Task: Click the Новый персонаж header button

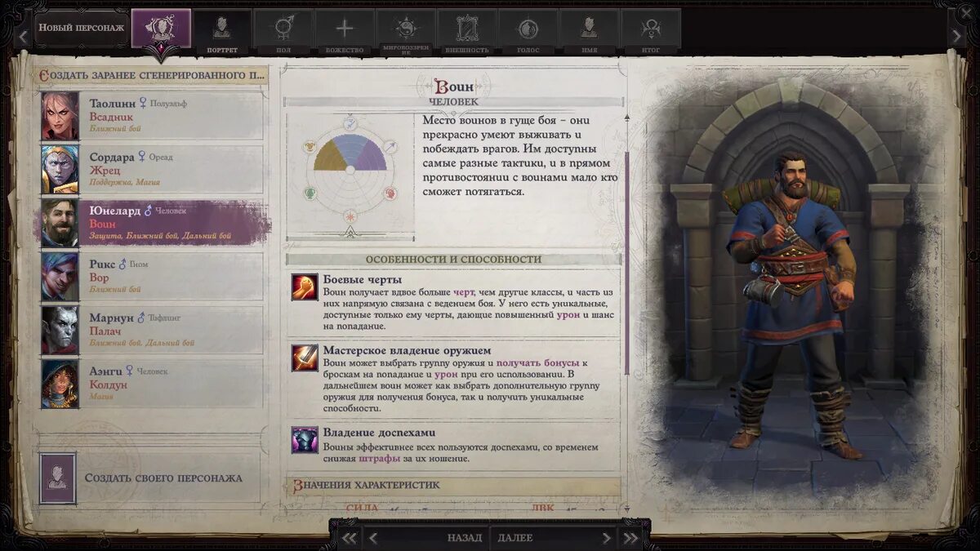Action: (x=82, y=28)
